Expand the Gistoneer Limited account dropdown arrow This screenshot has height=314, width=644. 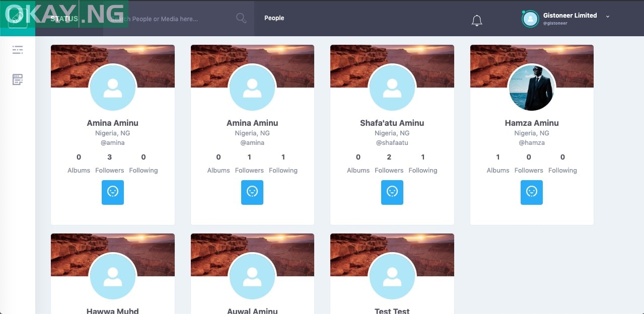click(x=608, y=16)
